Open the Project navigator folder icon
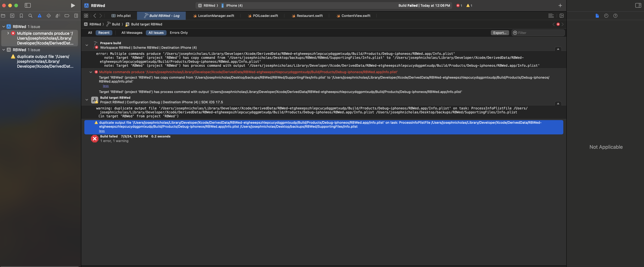Viewport: 644px width, 267px height. coord(3,16)
